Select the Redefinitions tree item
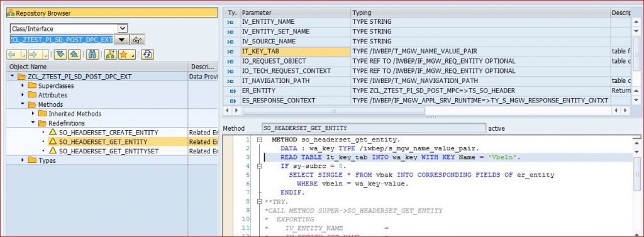This screenshot has width=644, height=237. click(67, 123)
